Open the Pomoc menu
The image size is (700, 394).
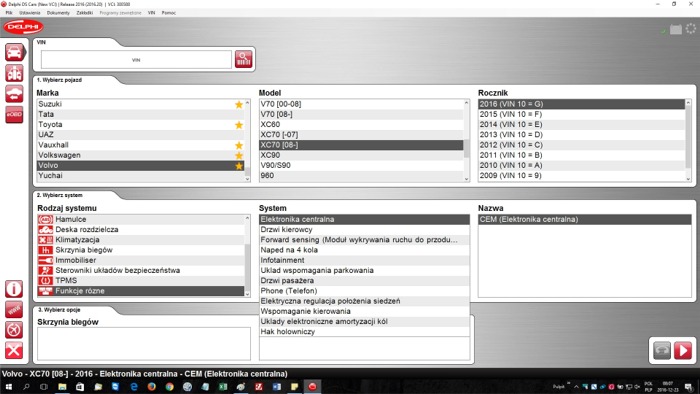(x=168, y=13)
